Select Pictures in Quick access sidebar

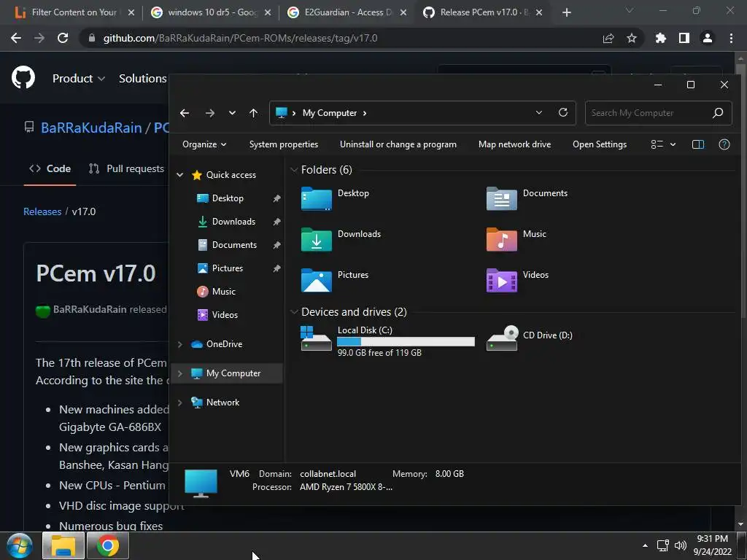[x=228, y=268]
